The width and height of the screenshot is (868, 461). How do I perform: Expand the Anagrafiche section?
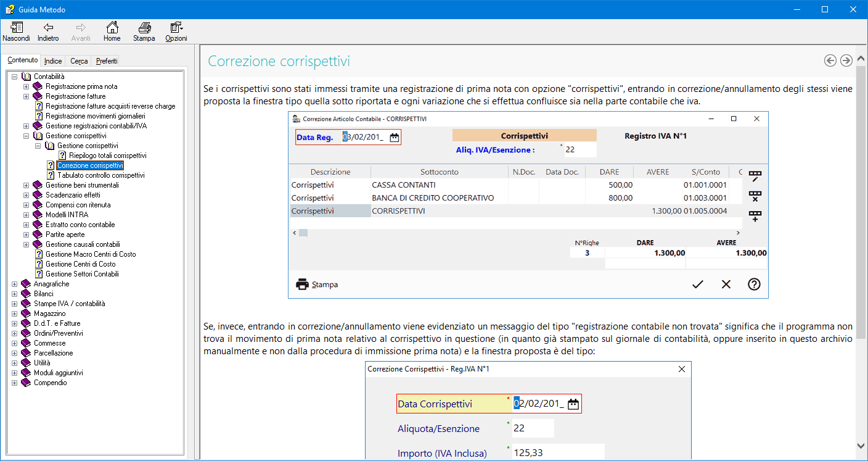point(14,284)
